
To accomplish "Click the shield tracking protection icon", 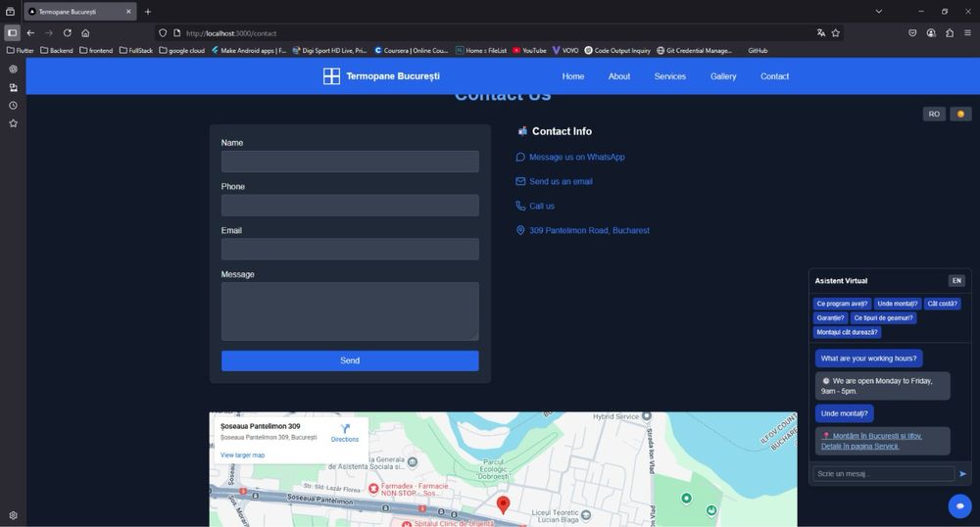I will 163,33.
